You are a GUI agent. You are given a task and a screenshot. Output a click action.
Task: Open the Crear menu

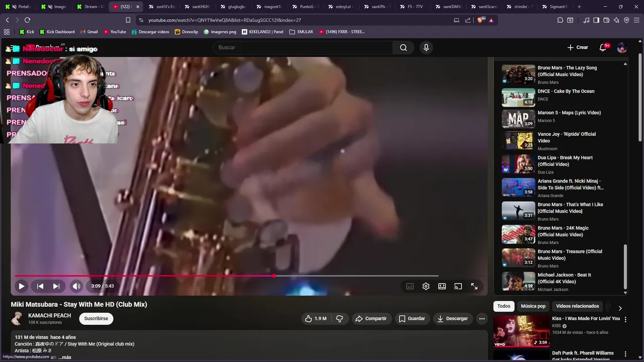tap(578, 47)
